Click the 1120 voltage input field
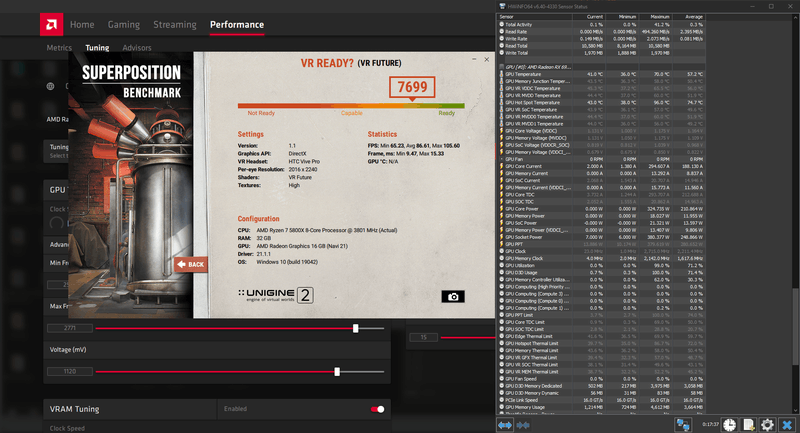Screen dimensions: 800x433 [70, 371]
